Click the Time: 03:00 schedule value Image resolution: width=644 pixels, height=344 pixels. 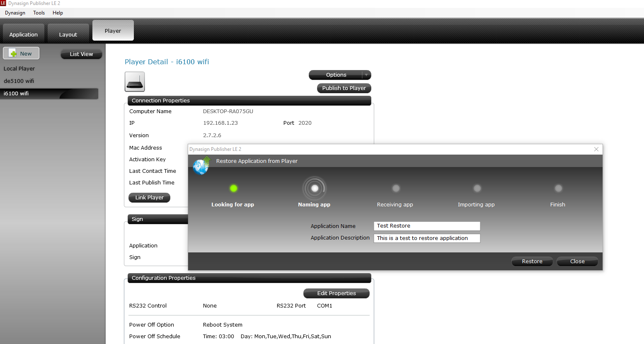[x=218, y=337]
